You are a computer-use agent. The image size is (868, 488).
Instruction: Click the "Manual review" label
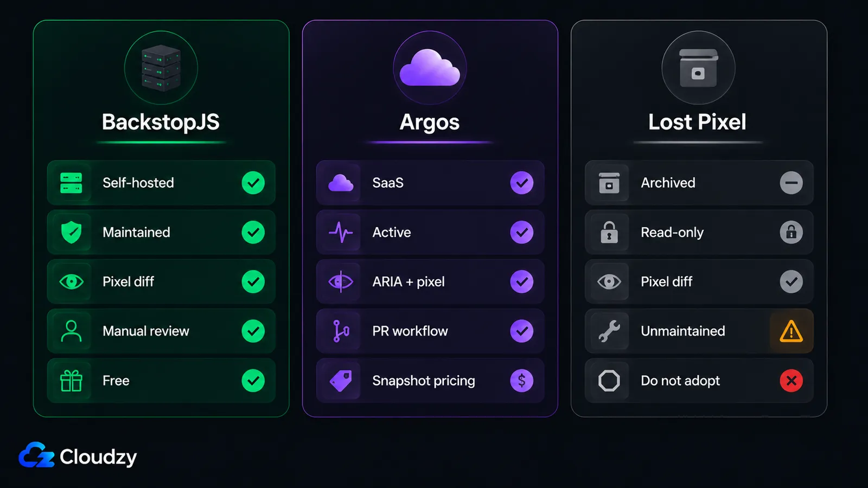[146, 331]
